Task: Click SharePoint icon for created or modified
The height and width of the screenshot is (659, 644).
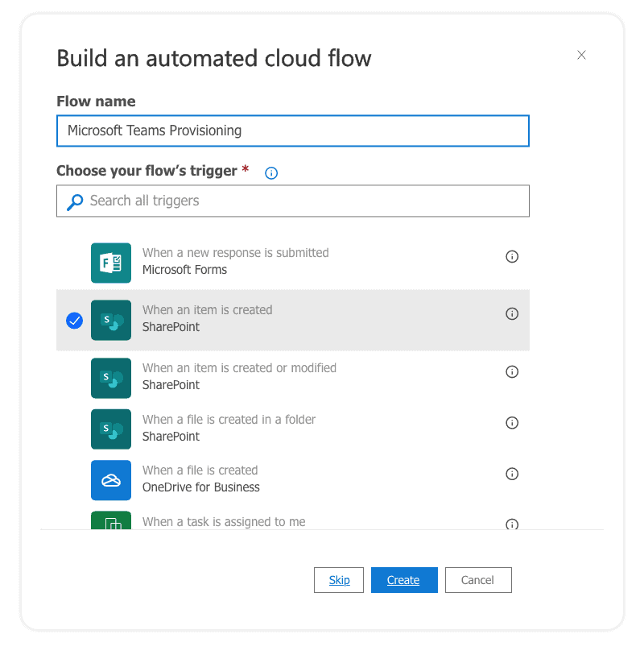Action: pos(111,378)
